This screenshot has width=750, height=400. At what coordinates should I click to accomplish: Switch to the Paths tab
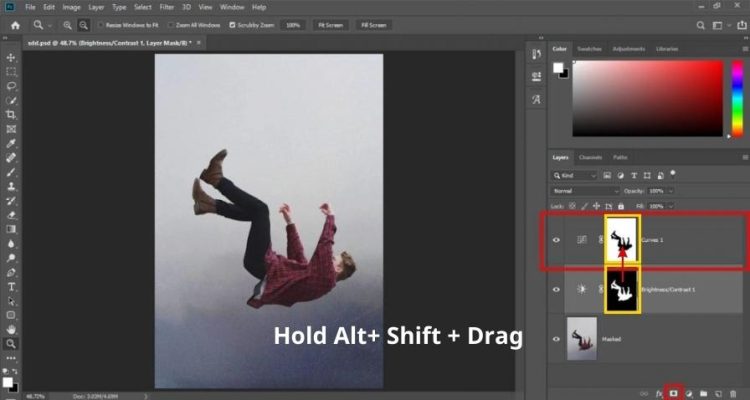[620, 157]
